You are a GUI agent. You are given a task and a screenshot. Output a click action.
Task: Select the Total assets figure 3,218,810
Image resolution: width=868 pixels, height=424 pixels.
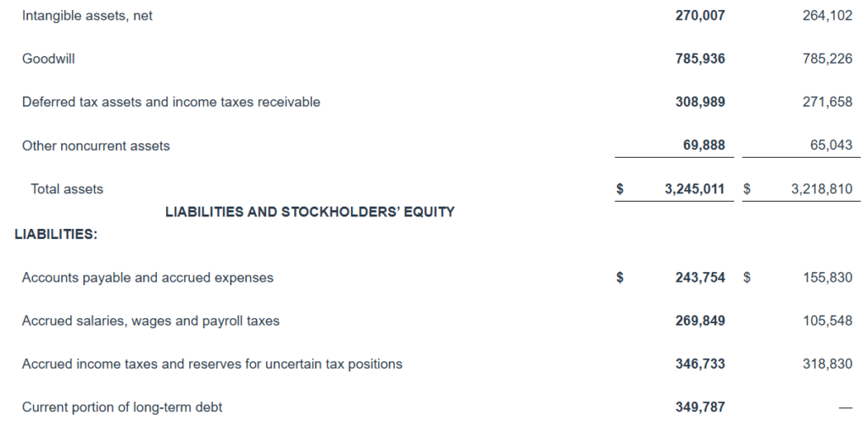821,189
